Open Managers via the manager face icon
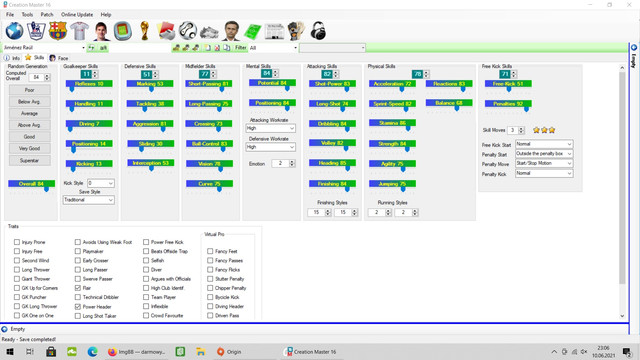640x360 pixels. 231,31
